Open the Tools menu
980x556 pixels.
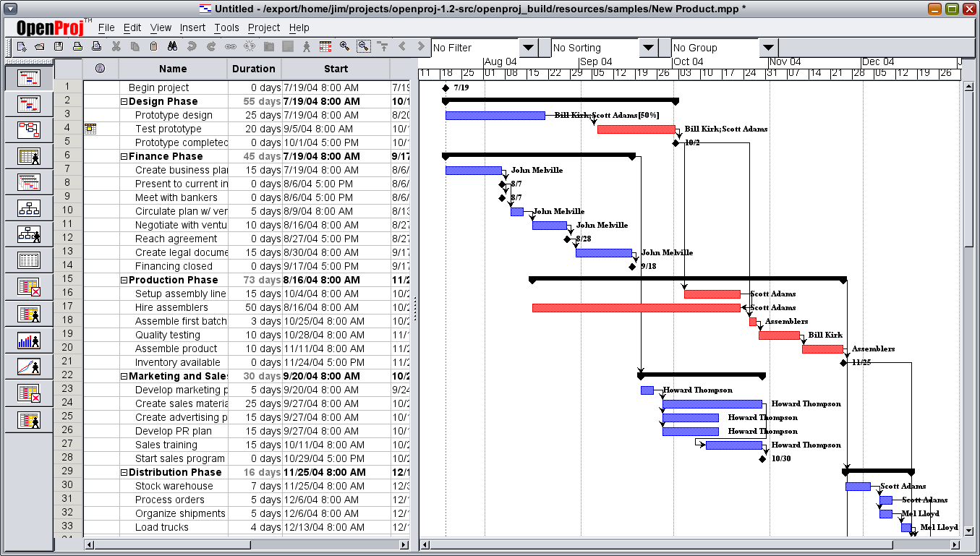click(x=226, y=27)
